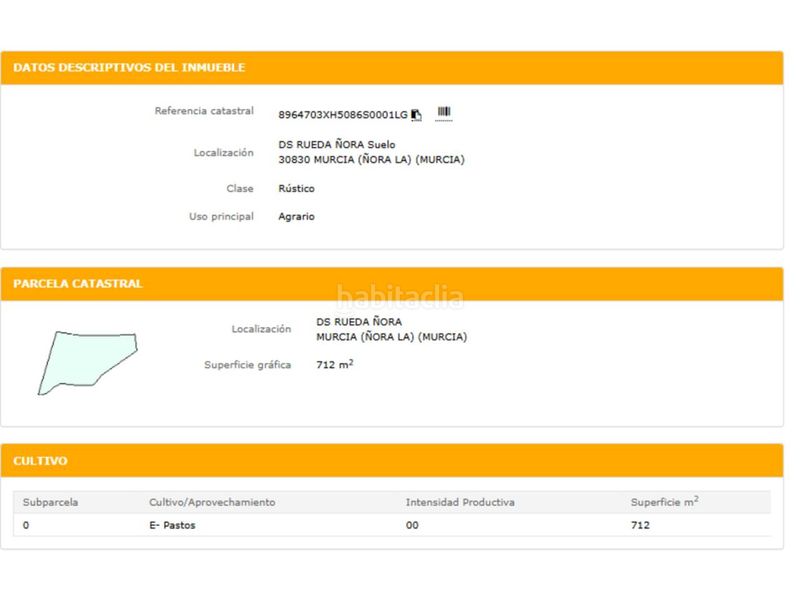Click the subparcela cell '0'
Screen dimensions: 800x600
point(26,525)
